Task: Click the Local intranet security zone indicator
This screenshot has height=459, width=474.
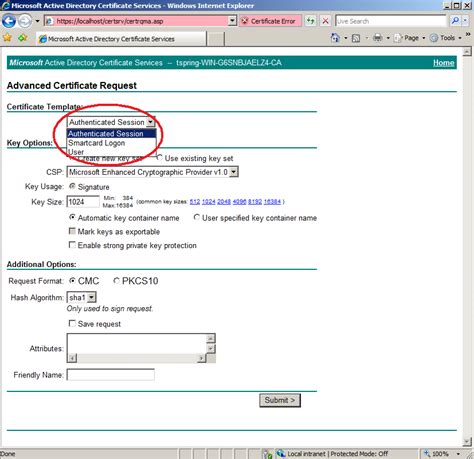Action: pos(333,454)
